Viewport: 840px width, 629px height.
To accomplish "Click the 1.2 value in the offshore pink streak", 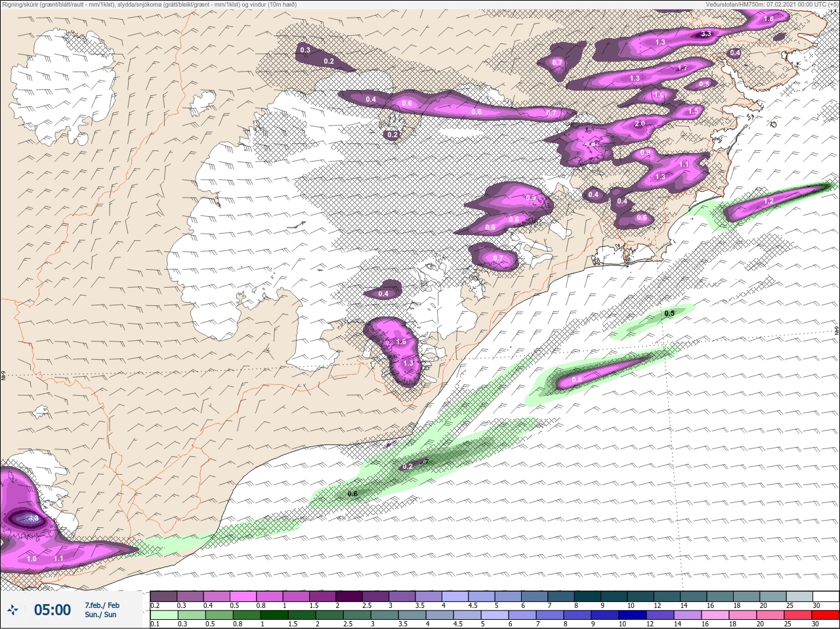I will pyautogui.click(x=768, y=201).
